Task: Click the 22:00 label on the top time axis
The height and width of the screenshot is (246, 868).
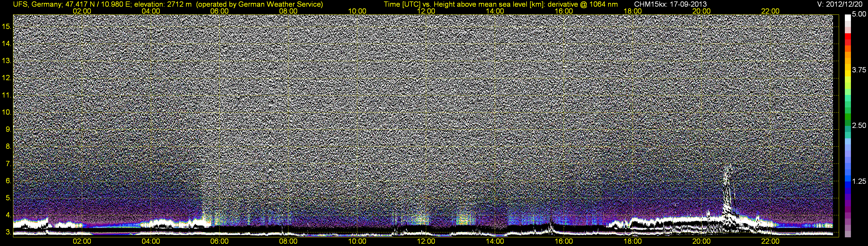Action: 770,11
